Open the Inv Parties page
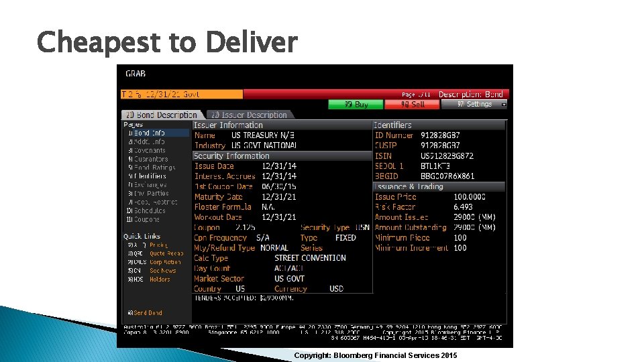 pos(148,193)
